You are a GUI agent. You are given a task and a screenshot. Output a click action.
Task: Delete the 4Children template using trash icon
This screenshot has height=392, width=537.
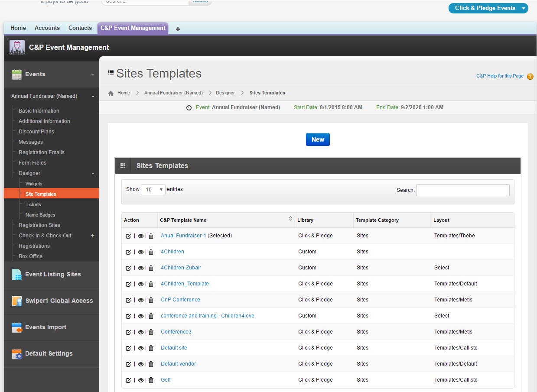(x=151, y=252)
